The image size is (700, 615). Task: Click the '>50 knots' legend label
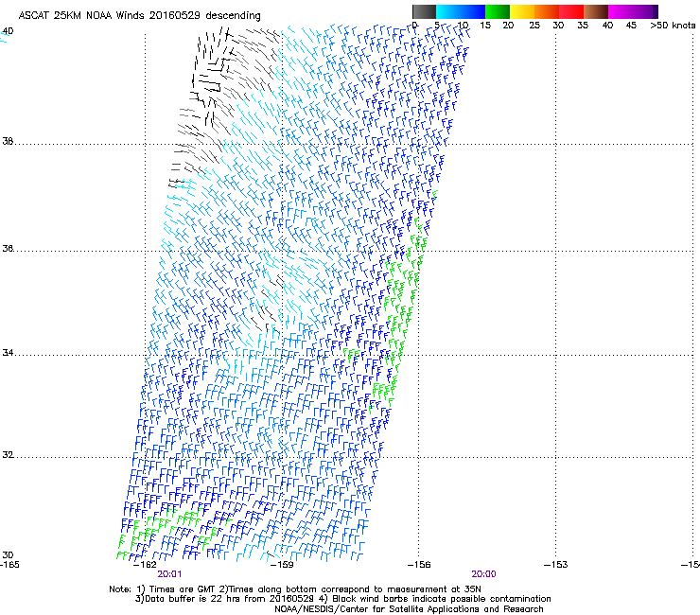coord(673,25)
